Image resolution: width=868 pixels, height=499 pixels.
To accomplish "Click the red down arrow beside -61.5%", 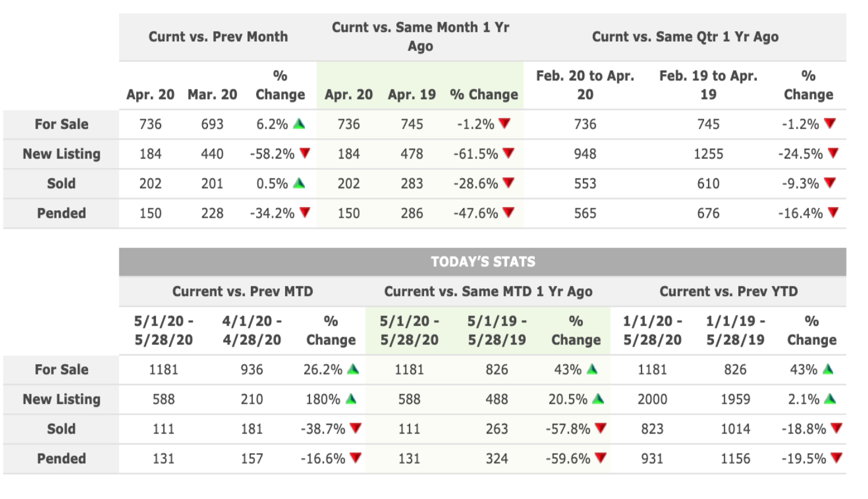I will (x=508, y=153).
